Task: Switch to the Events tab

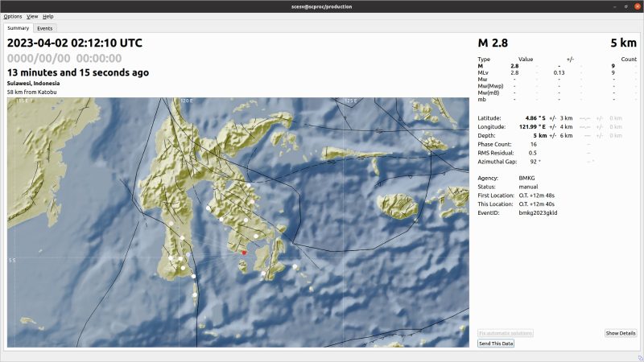Action: [x=45, y=28]
